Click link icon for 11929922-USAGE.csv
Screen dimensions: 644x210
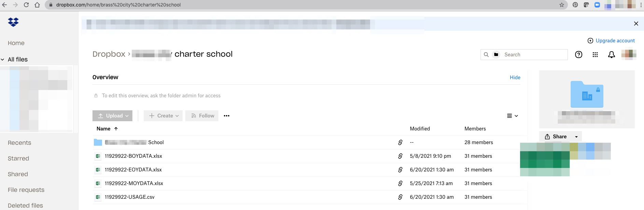coord(400,197)
